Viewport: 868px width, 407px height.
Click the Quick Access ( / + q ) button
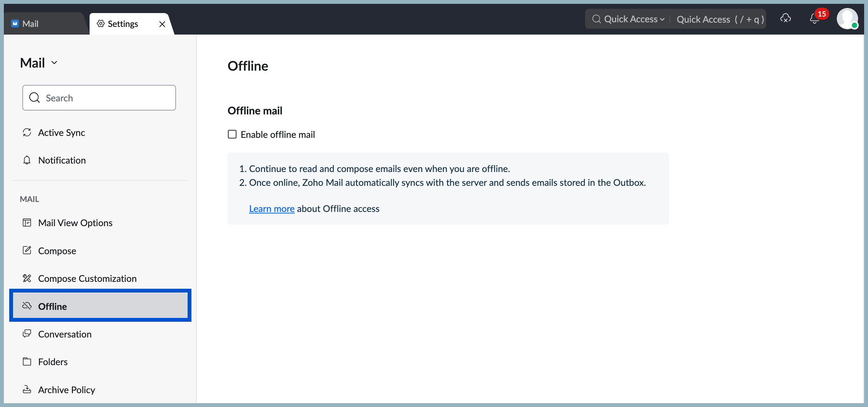[720, 19]
